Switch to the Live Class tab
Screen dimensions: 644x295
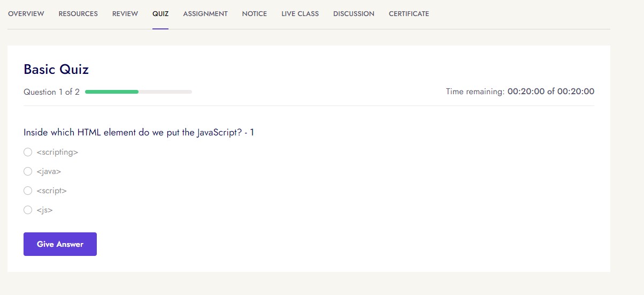[x=300, y=14]
